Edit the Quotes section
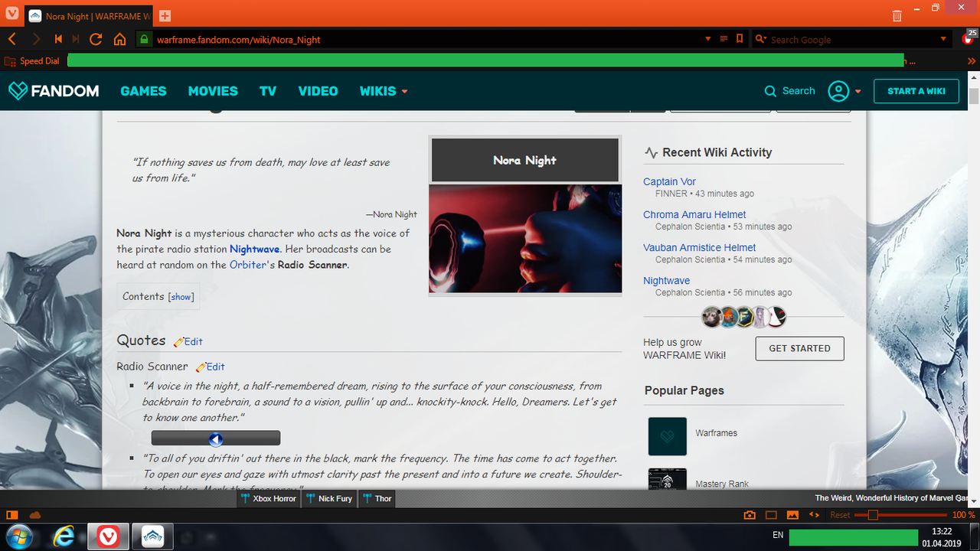This screenshot has width=980, height=551. pos(188,341)
